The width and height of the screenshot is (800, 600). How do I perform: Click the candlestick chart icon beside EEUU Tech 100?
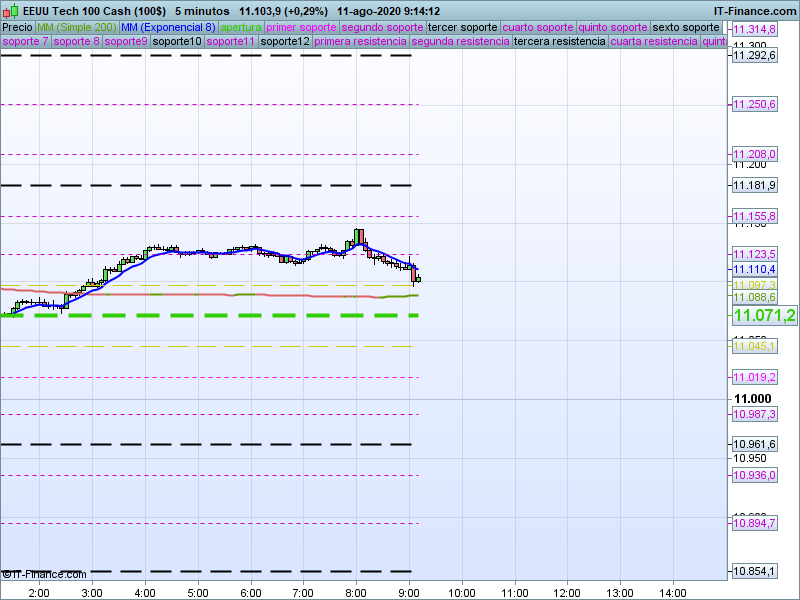pyautogui.click(x=10, y=11)
